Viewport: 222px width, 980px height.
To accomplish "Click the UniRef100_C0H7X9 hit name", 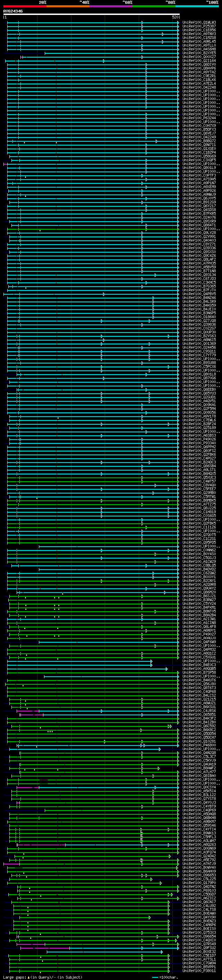I will 199,125.
